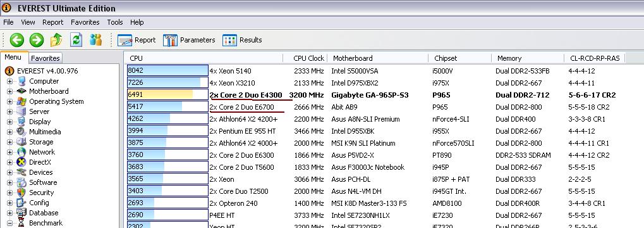
Task: Open the Tools menu
Action: [115, 22]
